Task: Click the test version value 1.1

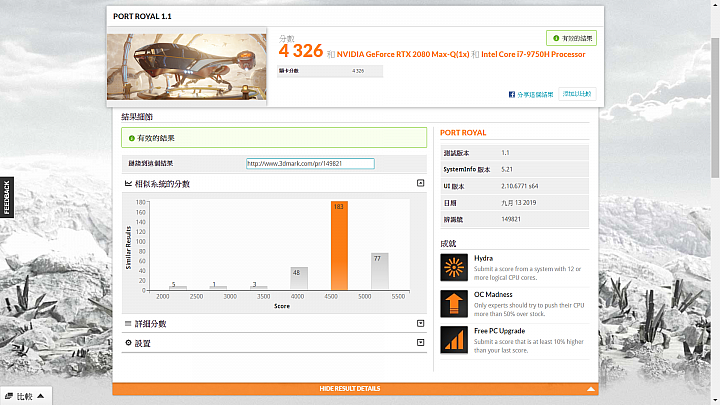Action: [505, 152]
